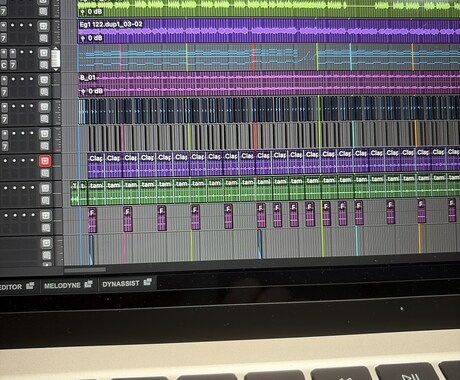
Task: Click the lower comment icon on the dark blue MIDI track
Action: 44,119
